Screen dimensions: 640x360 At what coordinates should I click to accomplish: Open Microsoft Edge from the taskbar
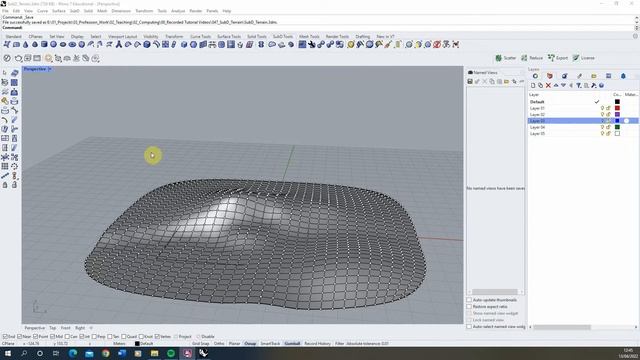(73, 353)
